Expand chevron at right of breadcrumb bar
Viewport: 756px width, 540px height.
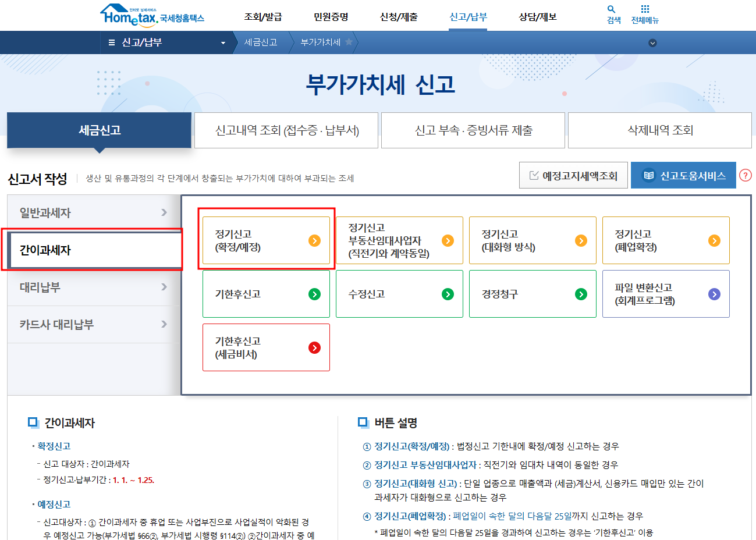point(652,42)
